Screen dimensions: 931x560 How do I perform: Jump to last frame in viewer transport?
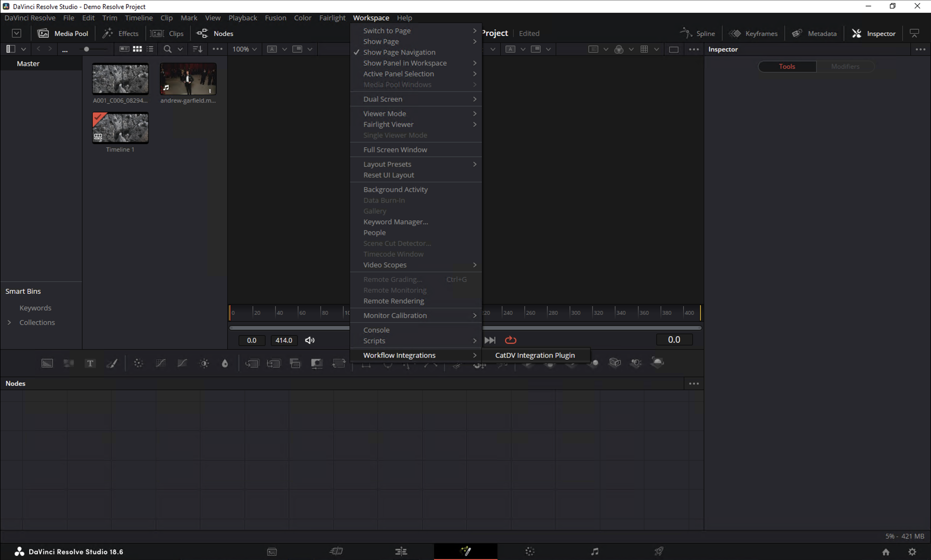point(490,340)
